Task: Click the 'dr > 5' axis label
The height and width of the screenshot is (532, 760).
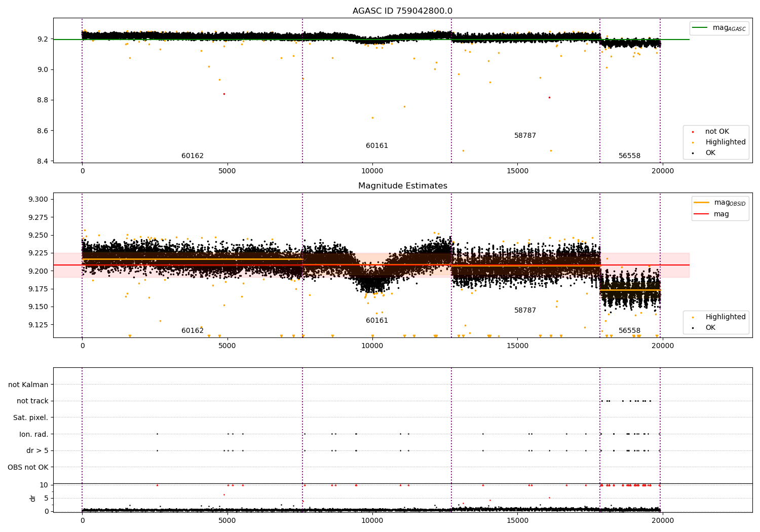Action: coord(37,450)
